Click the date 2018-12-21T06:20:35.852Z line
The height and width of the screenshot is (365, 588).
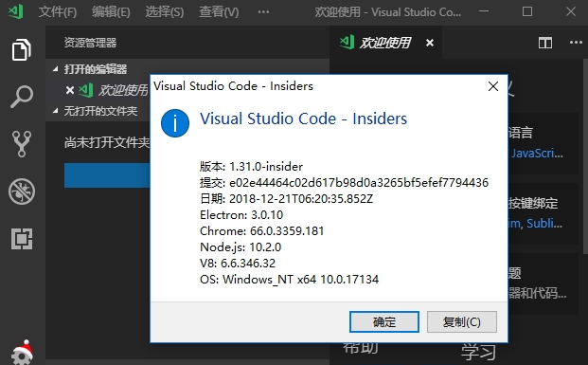[286, 199]
